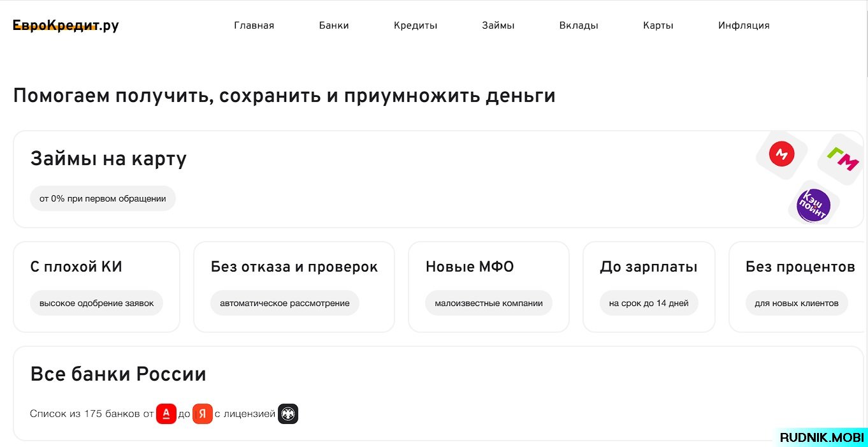Click the red Alfa-Bank logo icon

coord(166,414)
